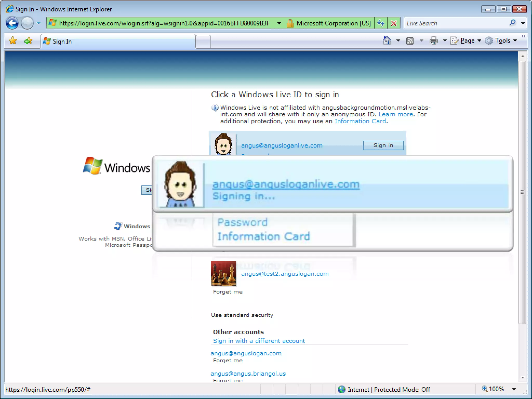This screenshot has height=399, width=532.
Task: Open the recent pages dropdown arrow
Action: (x=39, y=23)
